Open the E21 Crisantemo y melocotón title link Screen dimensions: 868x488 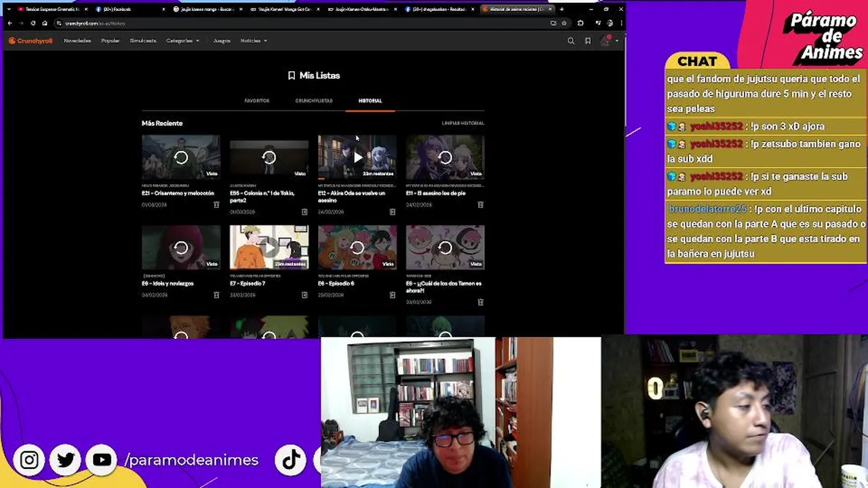[x=178, y=193]
